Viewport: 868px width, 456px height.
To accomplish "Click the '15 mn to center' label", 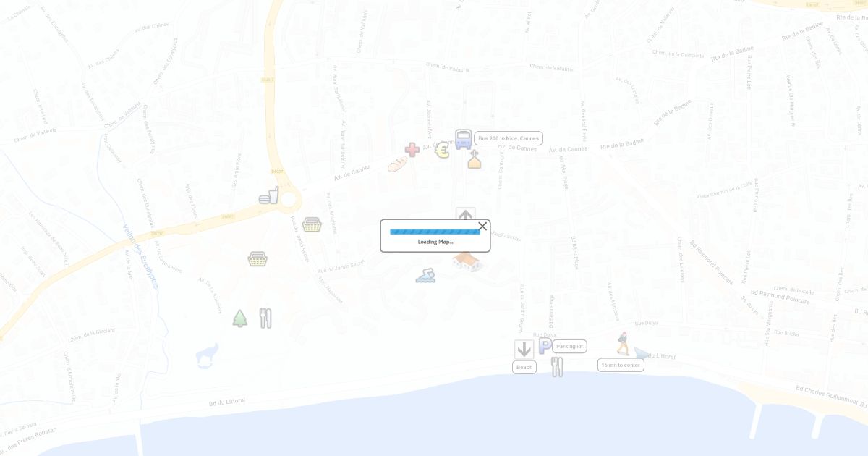I will point(621,366).
